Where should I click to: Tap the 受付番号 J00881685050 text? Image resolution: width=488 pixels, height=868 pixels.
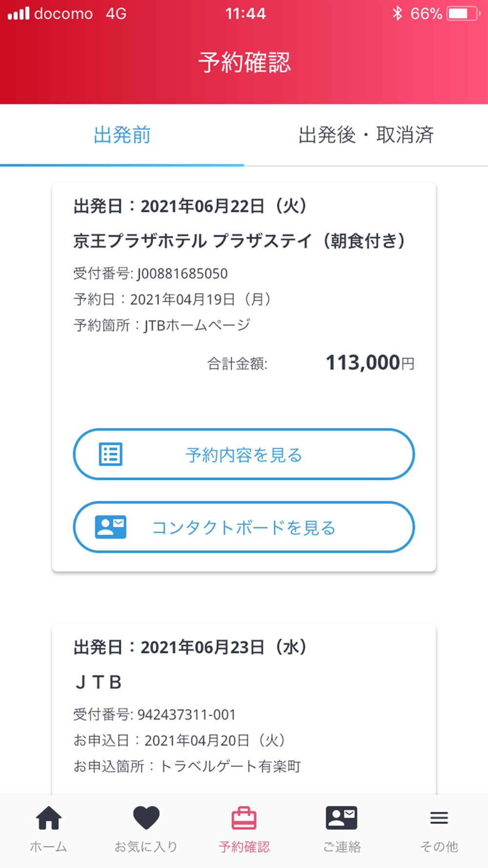coord(150,273)
